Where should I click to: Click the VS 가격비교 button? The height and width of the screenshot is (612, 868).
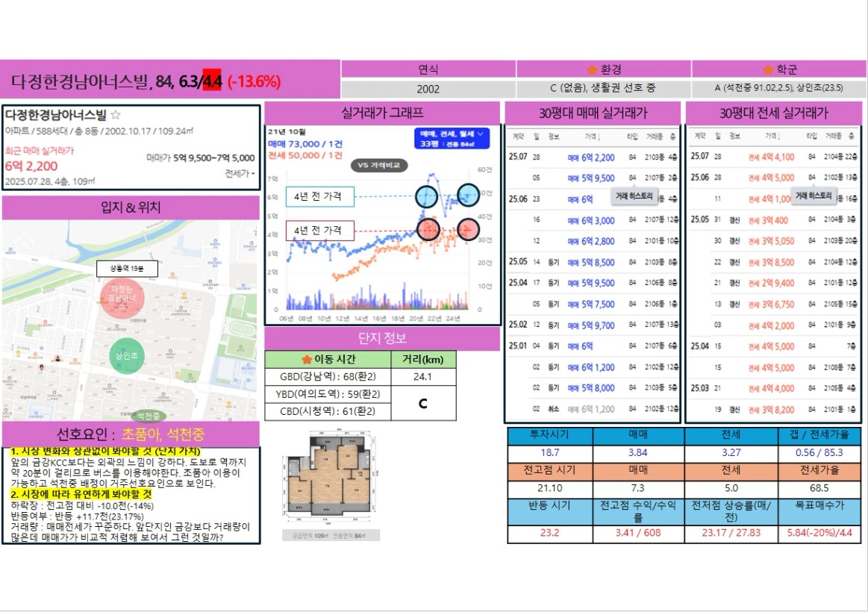click(x=379, y=165)
